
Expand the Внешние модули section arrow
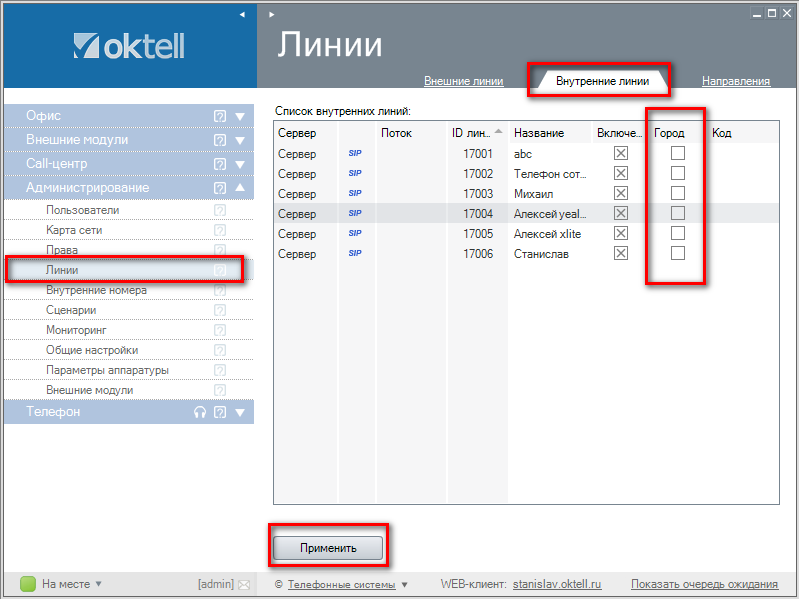[240, 140]
